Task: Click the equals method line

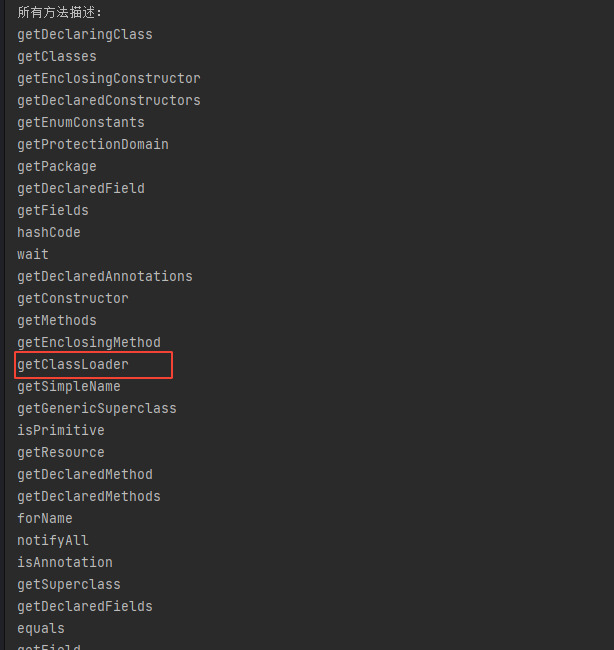Action: (41, 629)
